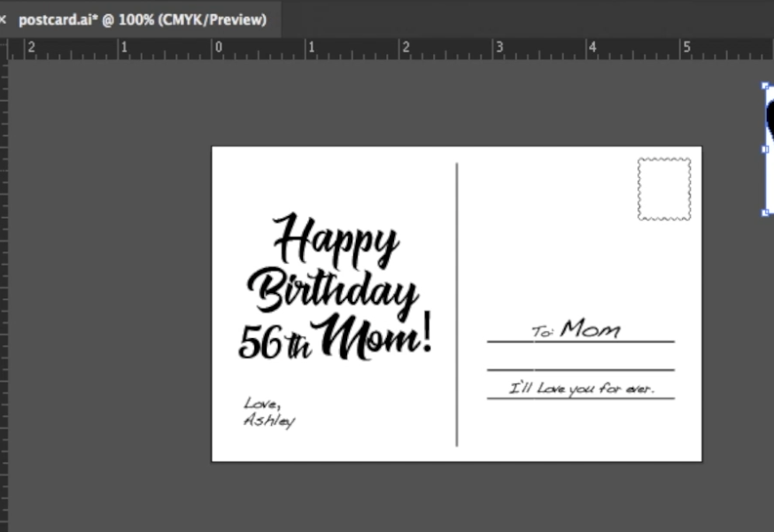Viewport: 774px width, 532px height.
Task: Select the 'Love,' signature line
Action: pyautogui.click(x=263, y=404)
